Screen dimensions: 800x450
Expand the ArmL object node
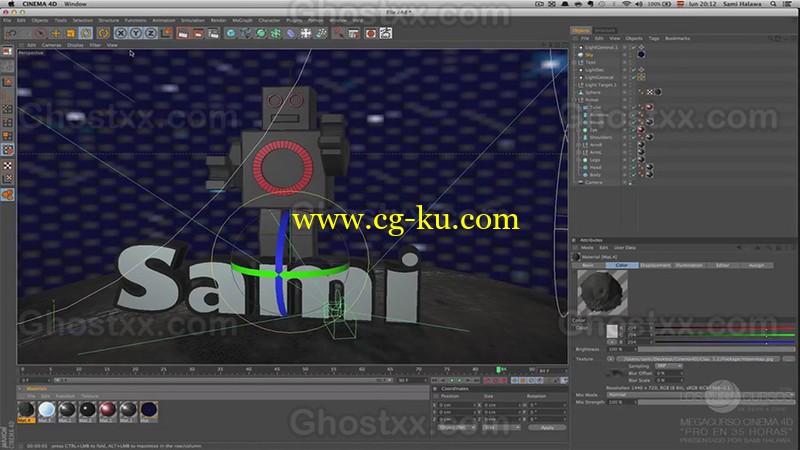(x=579, y=153)
